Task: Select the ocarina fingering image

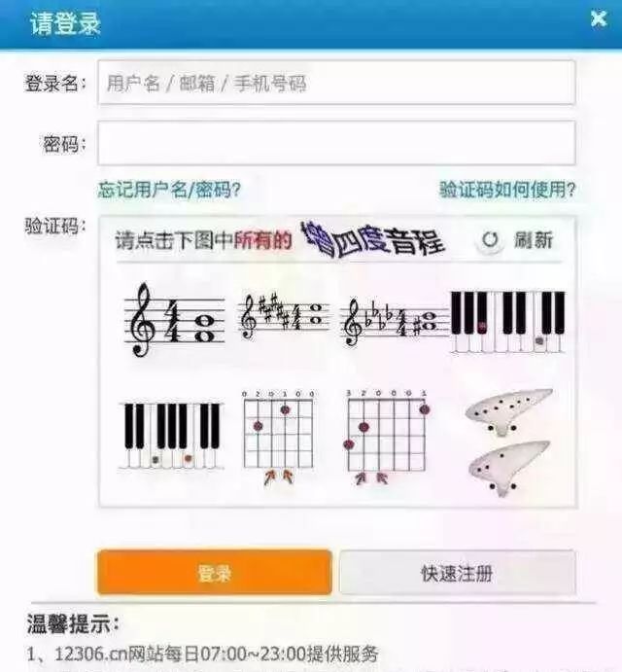Action: 508,442
